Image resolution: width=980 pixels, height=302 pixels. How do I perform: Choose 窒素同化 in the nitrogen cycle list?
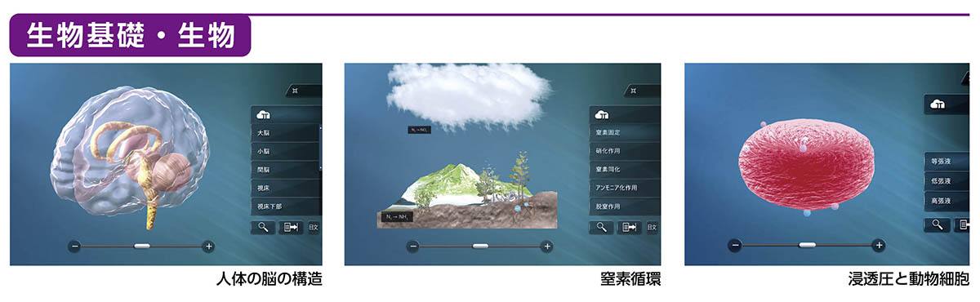point(625,170)
